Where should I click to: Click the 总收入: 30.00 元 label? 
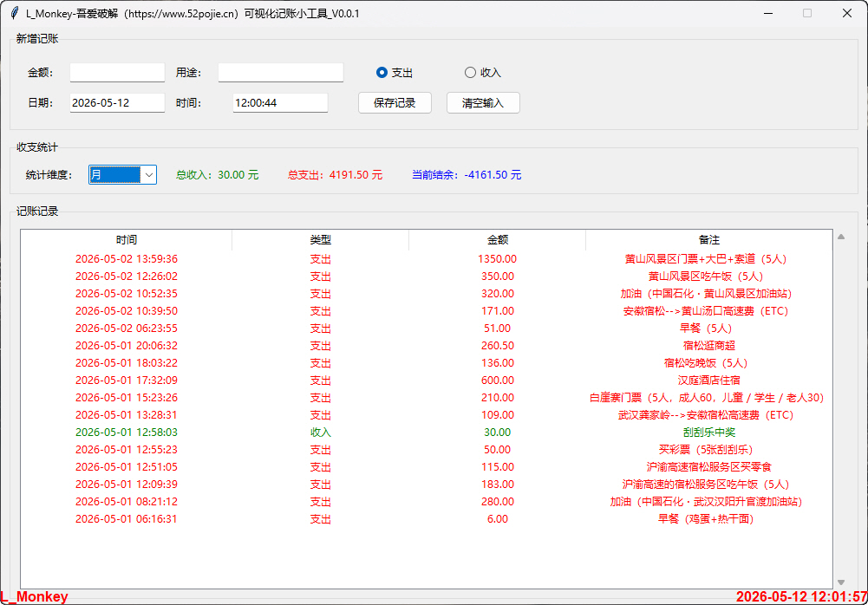[x=217, y=175]
